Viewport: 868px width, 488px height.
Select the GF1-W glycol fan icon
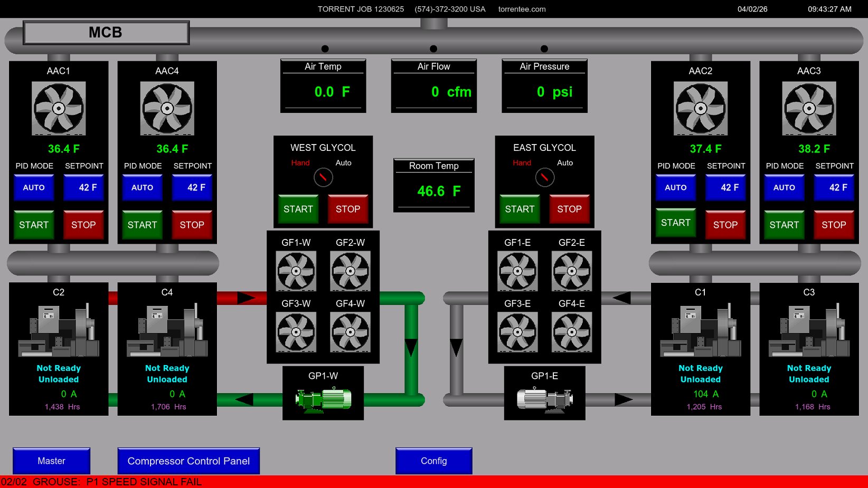[x=296, y=271]
